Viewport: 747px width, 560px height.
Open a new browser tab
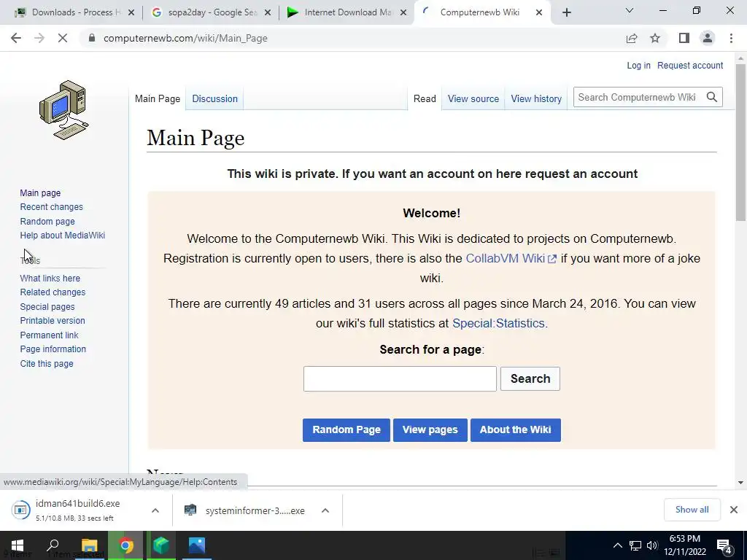[x=566, y=12]
